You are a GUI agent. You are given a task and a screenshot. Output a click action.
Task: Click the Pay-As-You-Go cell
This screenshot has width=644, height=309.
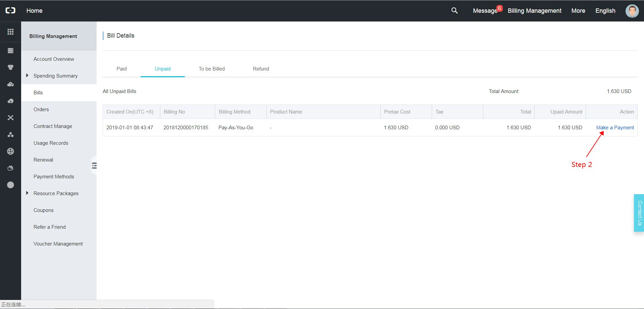pyautogui.click(x=236, y=128)
